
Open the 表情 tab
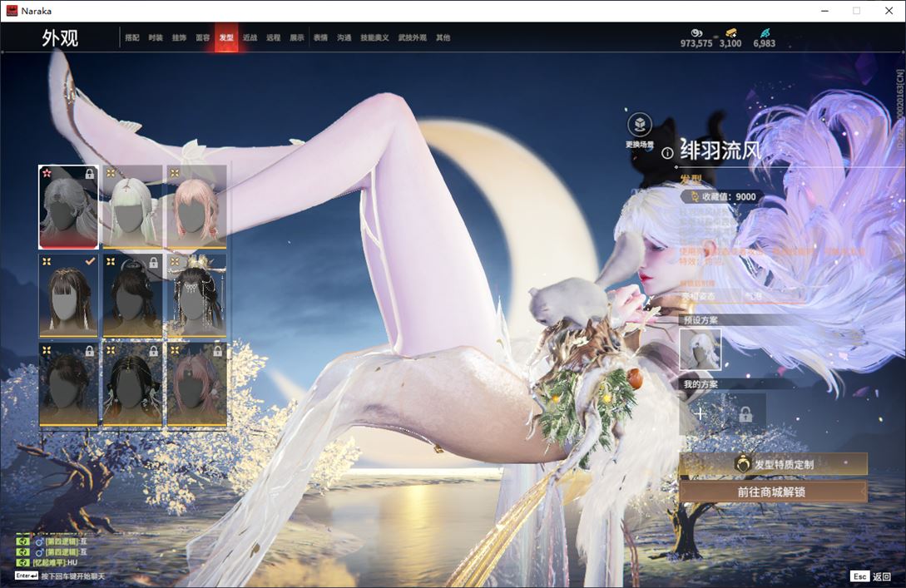click(x=320, y=37)
